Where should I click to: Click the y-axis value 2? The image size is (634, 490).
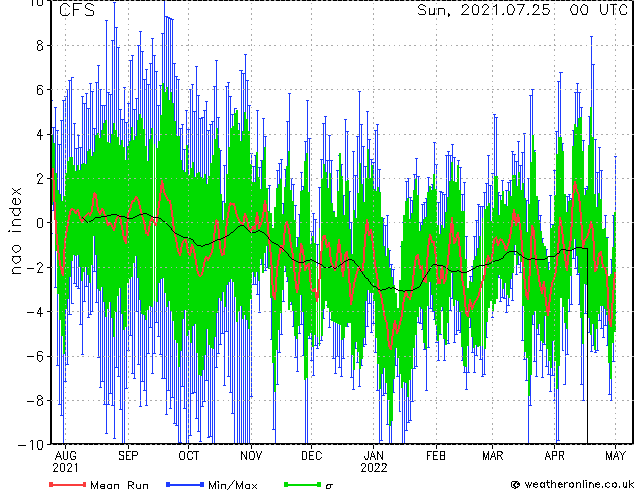coord(40,179)
